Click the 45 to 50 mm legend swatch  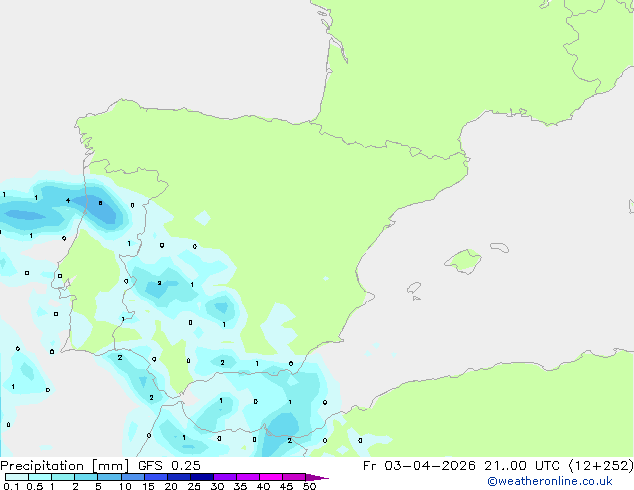coord(294,477)
